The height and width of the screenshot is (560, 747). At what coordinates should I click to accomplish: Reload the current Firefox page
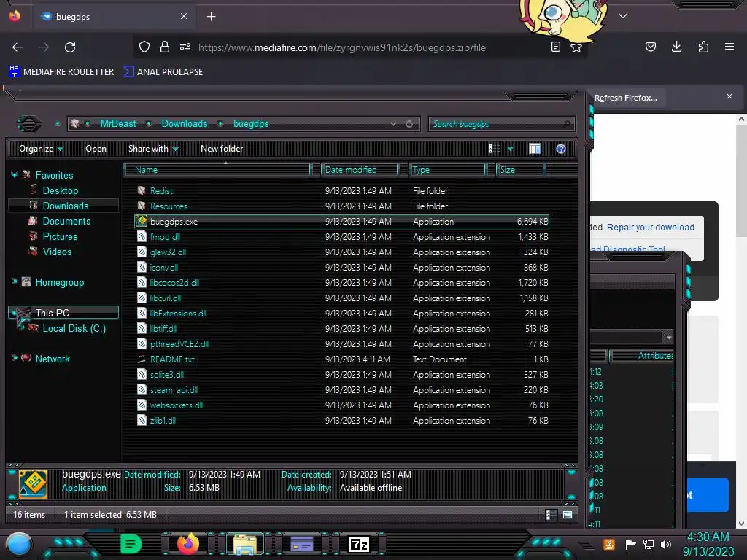(x=70, y=47)
